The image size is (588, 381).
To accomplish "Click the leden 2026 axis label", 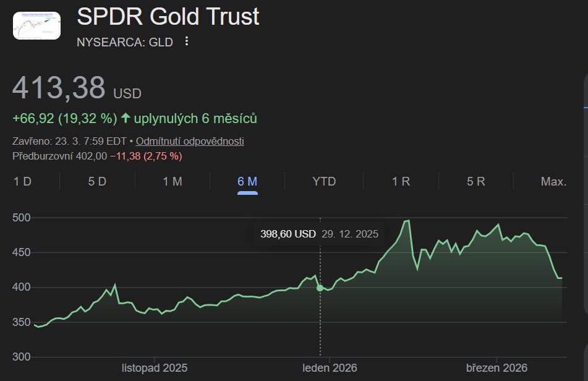I will [x=330, y=367].
